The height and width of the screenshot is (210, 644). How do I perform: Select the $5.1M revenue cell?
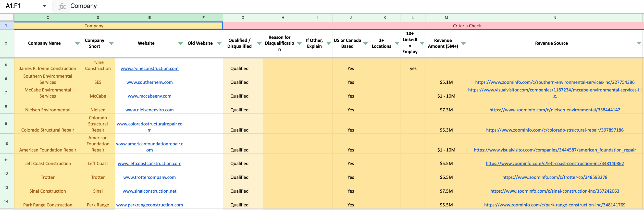click(446, 79)
